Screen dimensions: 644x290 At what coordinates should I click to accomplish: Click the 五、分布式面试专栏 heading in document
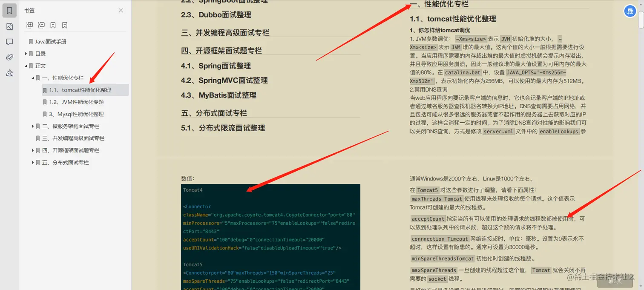(x=214, y=113)
